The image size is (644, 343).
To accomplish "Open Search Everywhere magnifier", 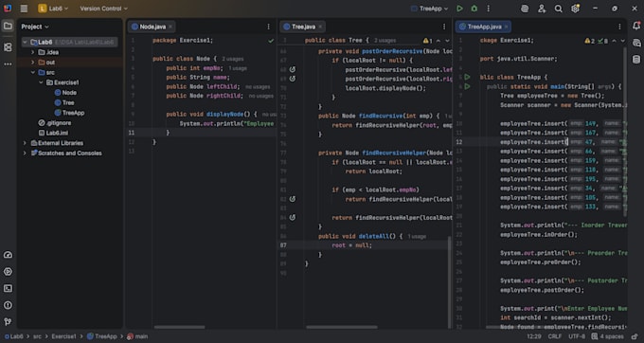I will [x=558, y=9].
